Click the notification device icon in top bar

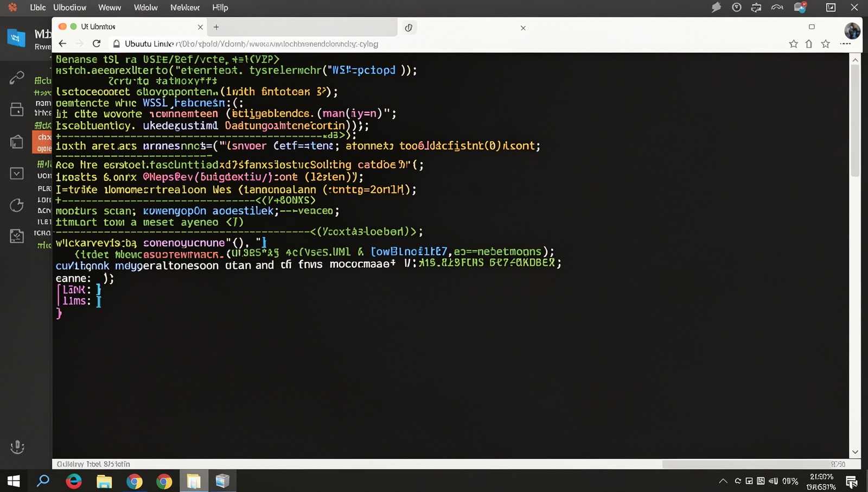click(800, 7)
